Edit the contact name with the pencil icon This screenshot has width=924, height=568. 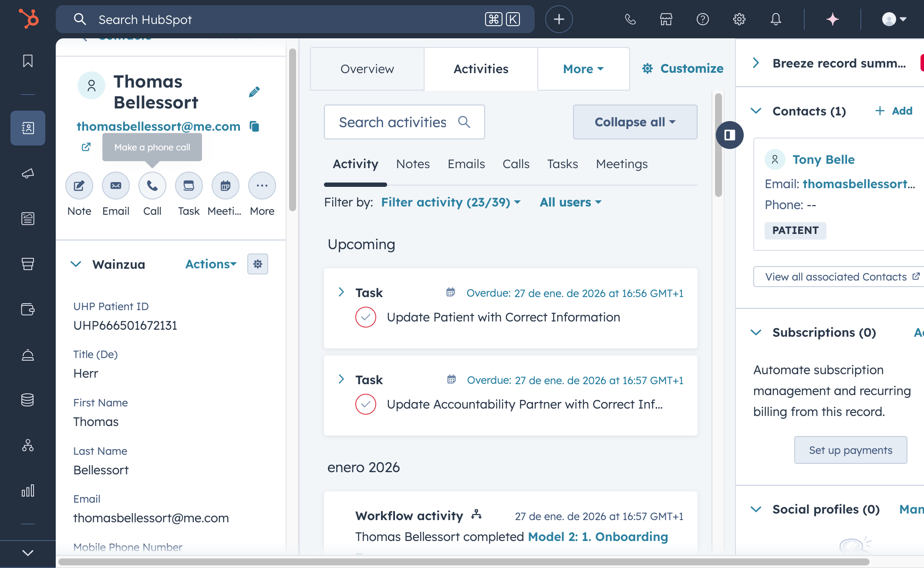coord(254,92)
